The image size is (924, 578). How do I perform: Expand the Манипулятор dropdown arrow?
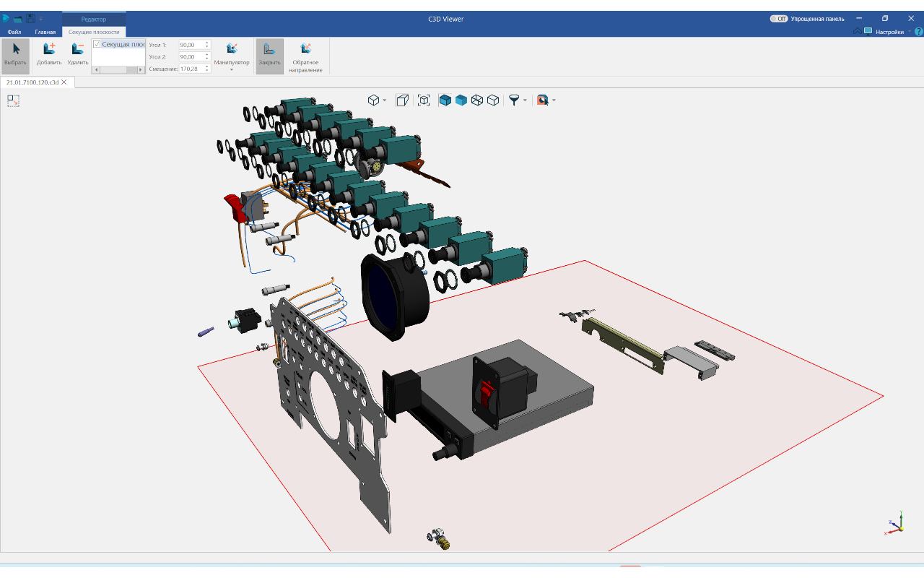coord(232,70)
